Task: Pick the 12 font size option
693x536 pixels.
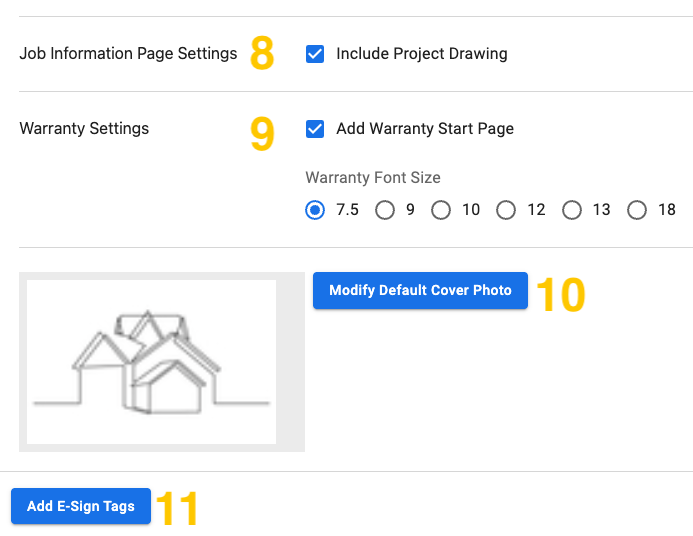Action: tap(506, 210)
